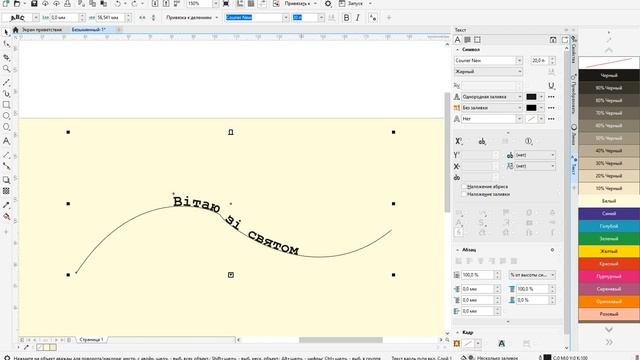Image resolution: width=640 pixels, height=360 pixels.
Task: Select the Rectangle tool
Action: pyautogui.click(x=6, y=105)
